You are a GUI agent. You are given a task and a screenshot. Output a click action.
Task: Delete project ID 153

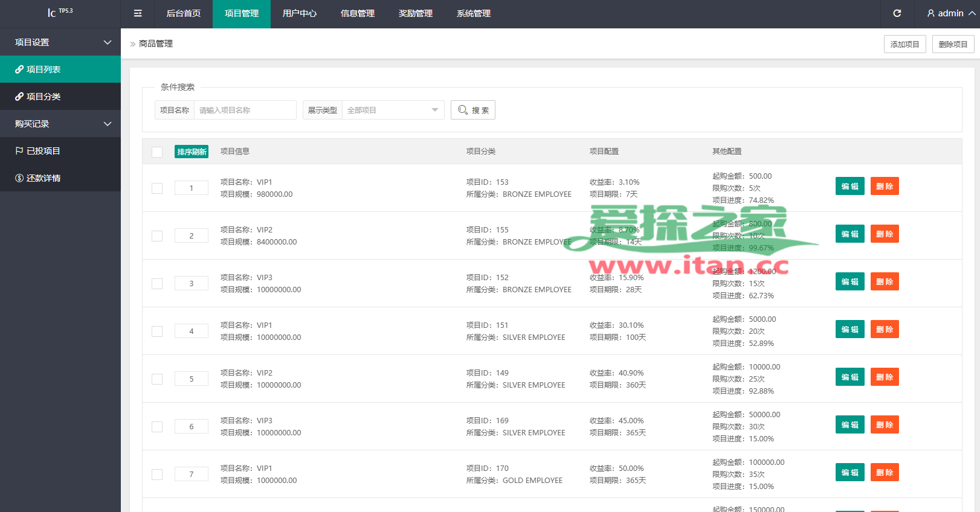885,186
